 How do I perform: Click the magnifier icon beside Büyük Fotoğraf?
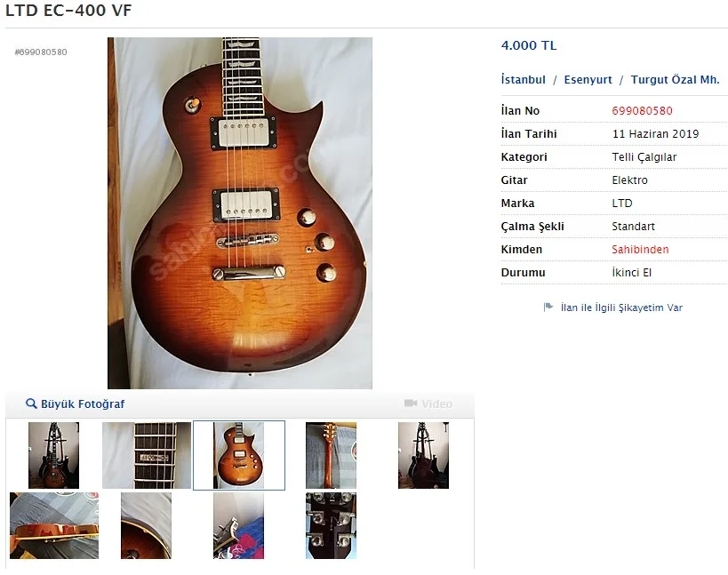(31, 403)
